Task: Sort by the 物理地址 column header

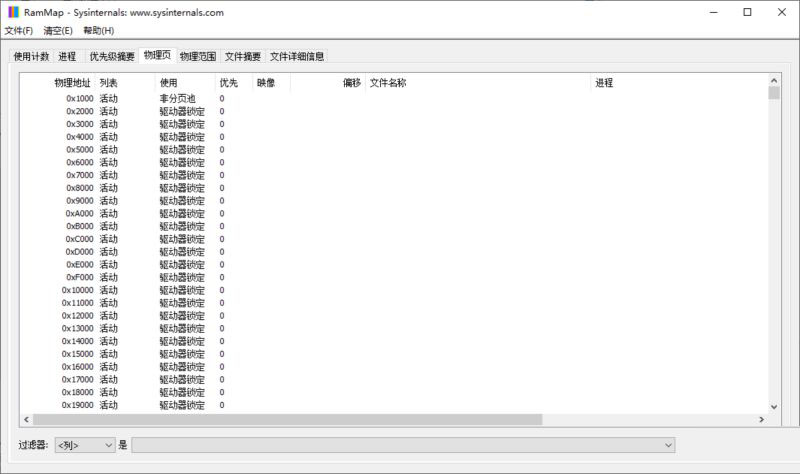Action: pyautogui.click(x=58, y=83)
